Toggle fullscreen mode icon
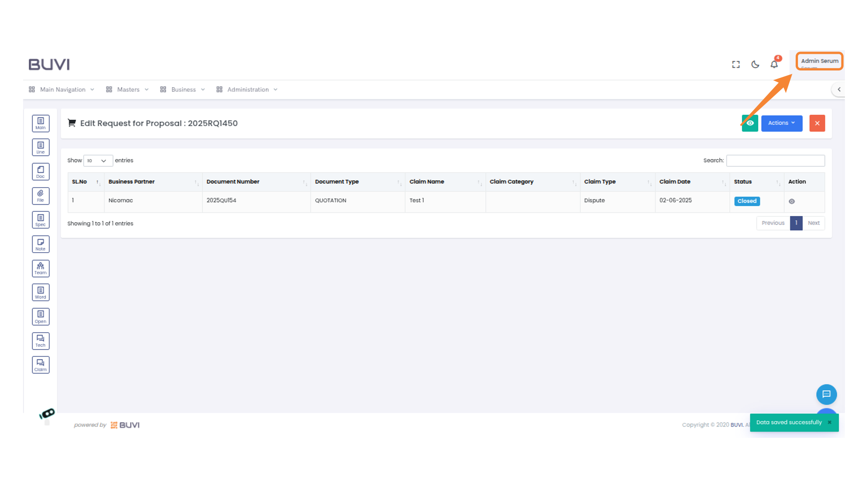868x488 pixels. [736, 65]
